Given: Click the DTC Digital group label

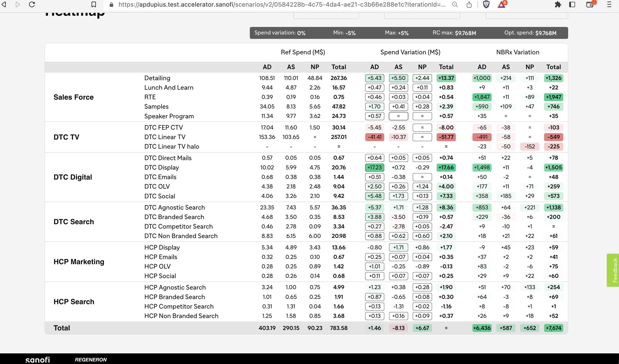Looking at the screenshot, I should pos(73,177).
